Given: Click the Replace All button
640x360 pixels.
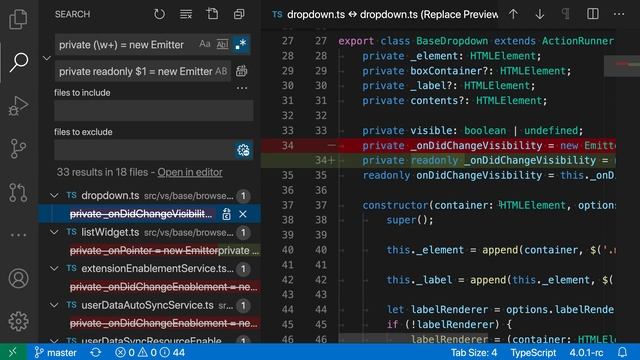Looking at the screenshot, I should point(242,71).
